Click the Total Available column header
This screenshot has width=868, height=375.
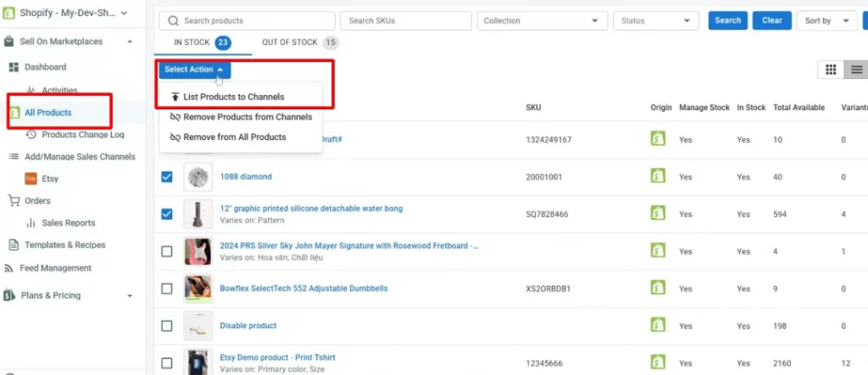[798, 108]
